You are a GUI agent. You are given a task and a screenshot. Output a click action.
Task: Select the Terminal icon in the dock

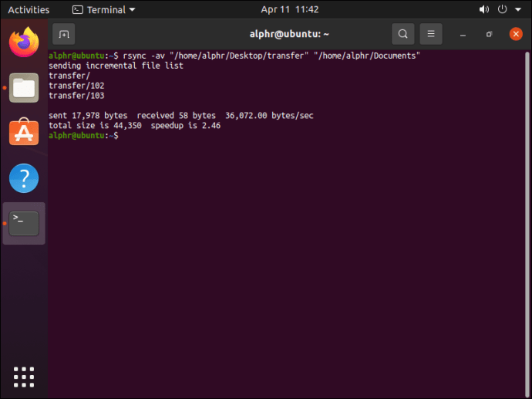click(24, 224)
